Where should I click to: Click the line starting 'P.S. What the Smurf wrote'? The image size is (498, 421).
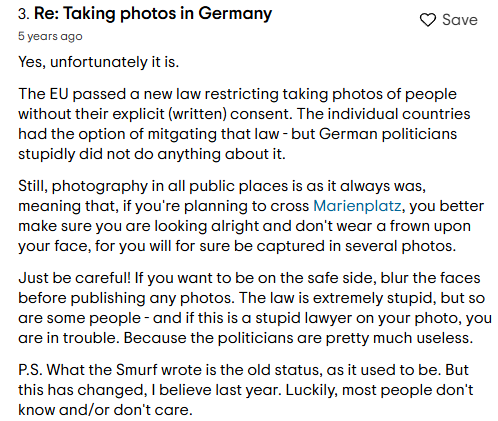tap(243, 370)
